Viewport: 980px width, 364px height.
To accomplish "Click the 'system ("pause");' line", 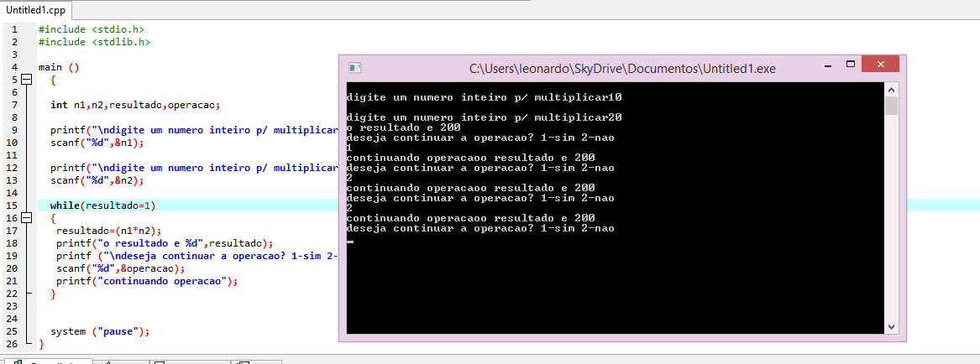I will click(x=100, y=331).
